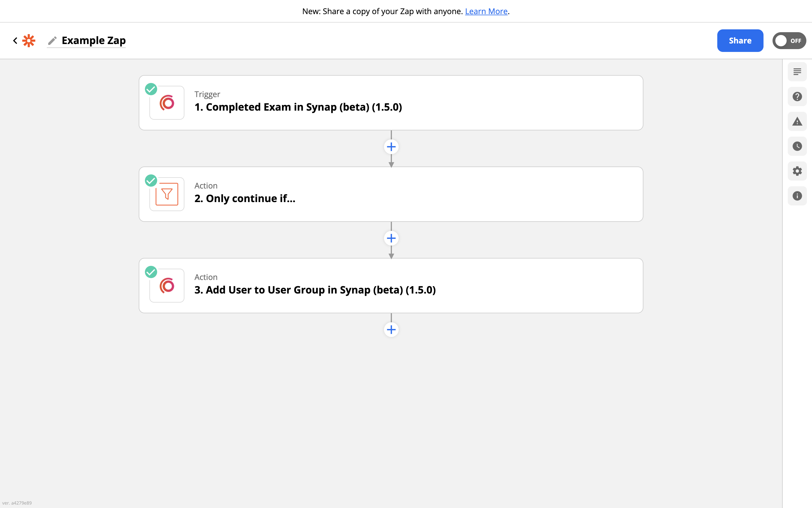The image size is (812, 508).
Task: Open the settings gear sidebar icon
Action: (797, 171)
